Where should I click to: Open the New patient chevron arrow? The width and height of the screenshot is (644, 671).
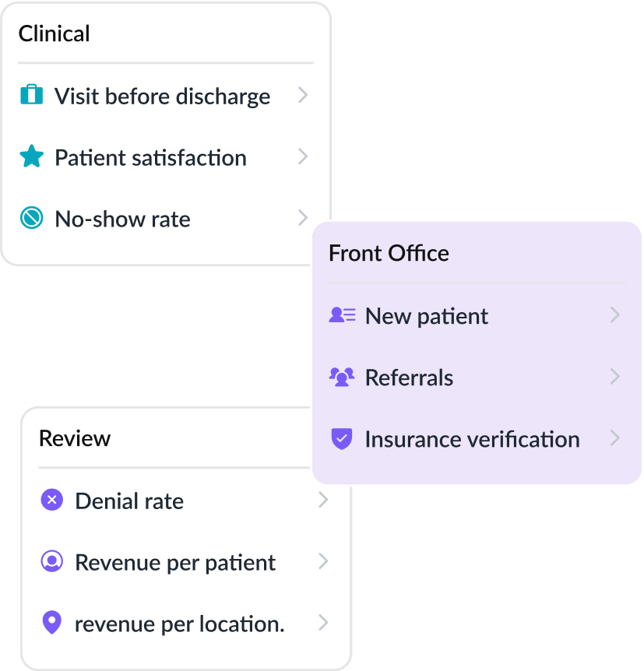tap(615, 315)
